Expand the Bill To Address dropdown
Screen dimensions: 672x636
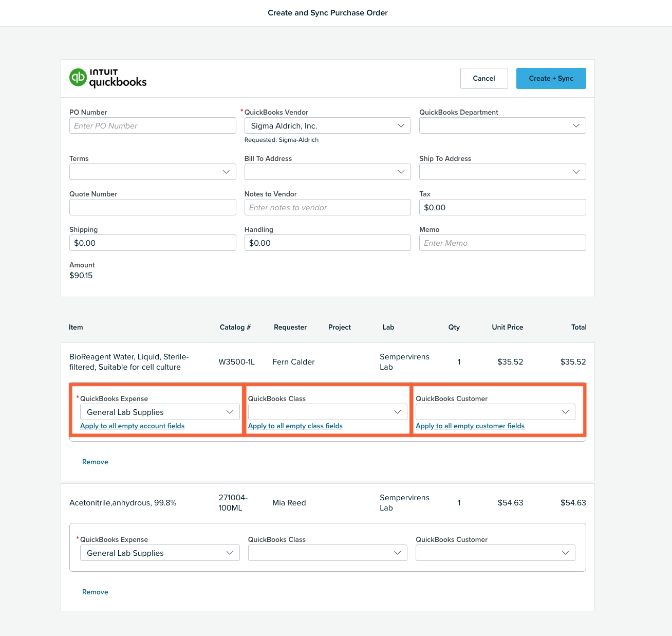[327, 172]
